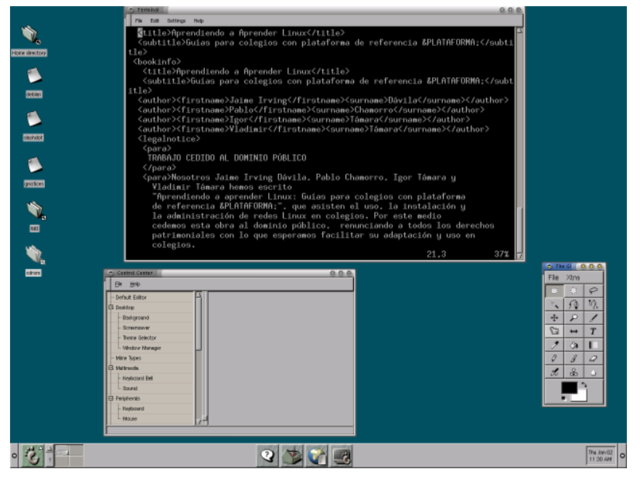The height and width of the screenshot is (479, 640).
Task: Open the Control Center Help menu
Action: coord(135,284)
